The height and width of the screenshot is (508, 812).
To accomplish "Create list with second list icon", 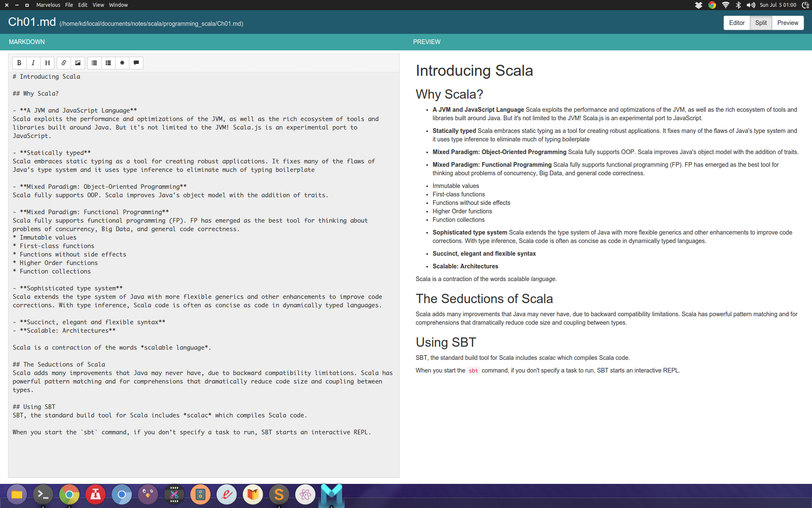I will [x=108, y=63].
